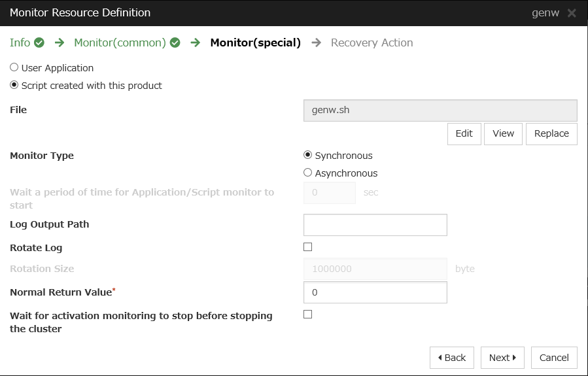Focus the Log Output Path field
The width and height of the screenshot is (588, 376).
tap(375, 224)
